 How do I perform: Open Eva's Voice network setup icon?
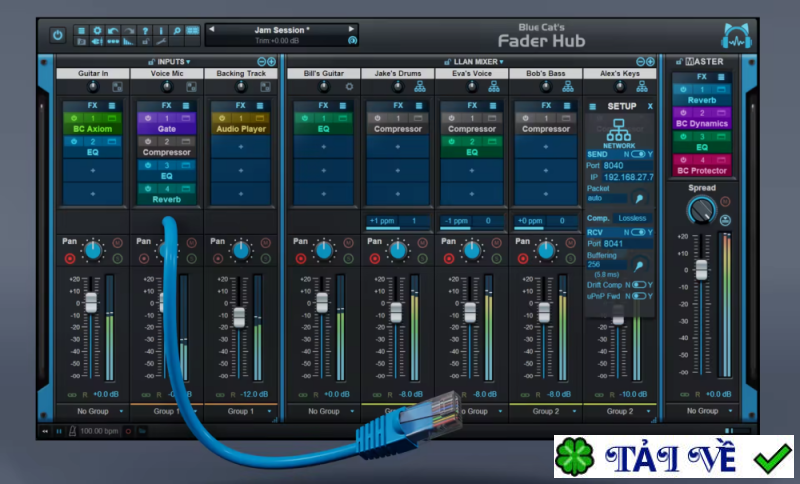click(494, 87)
